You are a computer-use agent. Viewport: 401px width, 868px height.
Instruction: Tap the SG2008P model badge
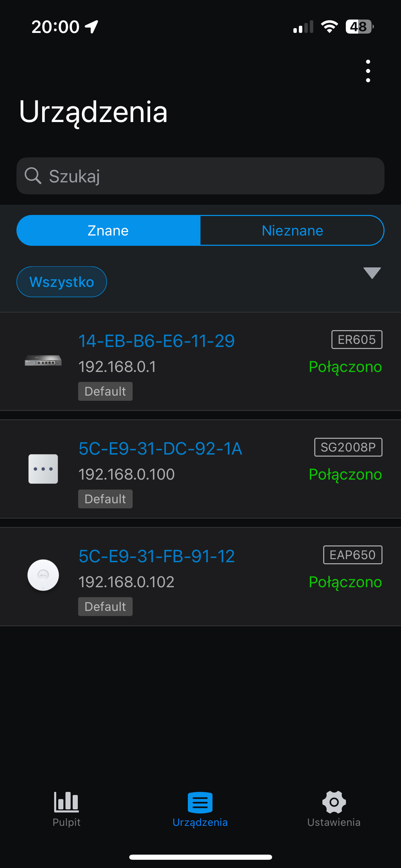(x=348, y=447)
